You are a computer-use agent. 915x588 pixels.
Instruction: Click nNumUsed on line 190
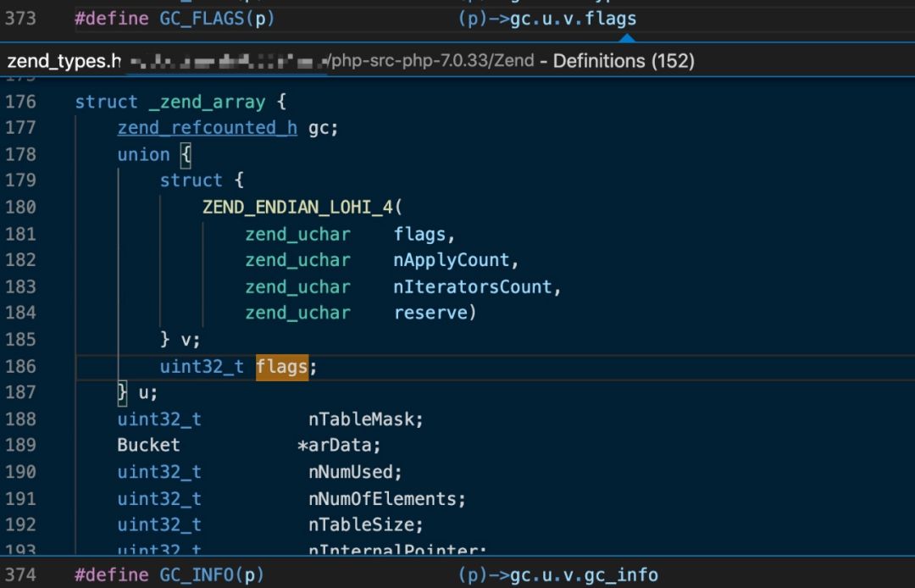tap(351, 472)
